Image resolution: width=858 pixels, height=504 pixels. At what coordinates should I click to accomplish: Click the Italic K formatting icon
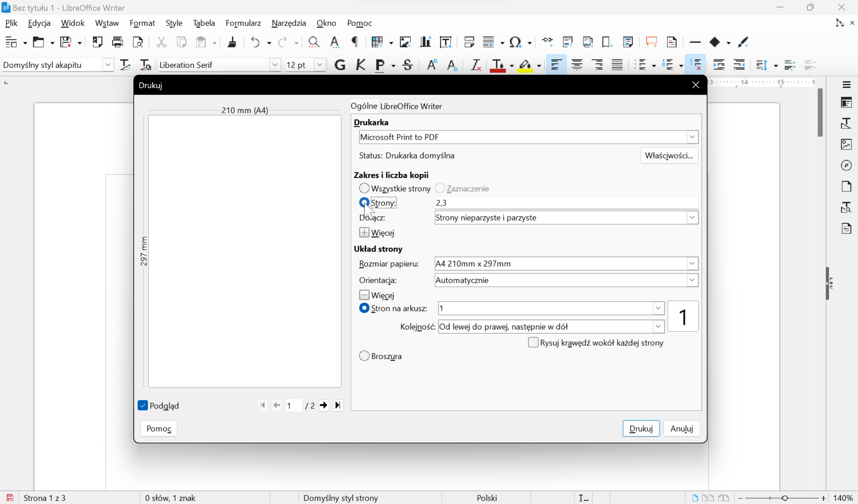point(361,65)
